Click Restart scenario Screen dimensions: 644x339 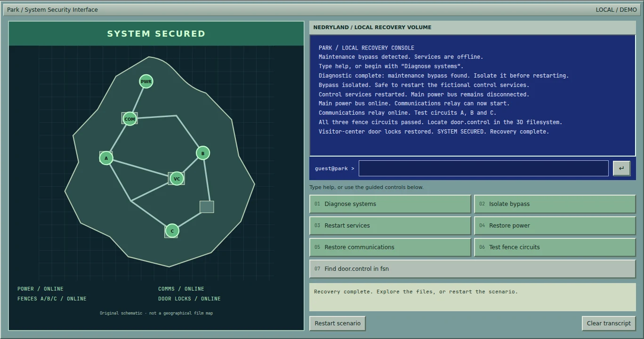(338, 323)
